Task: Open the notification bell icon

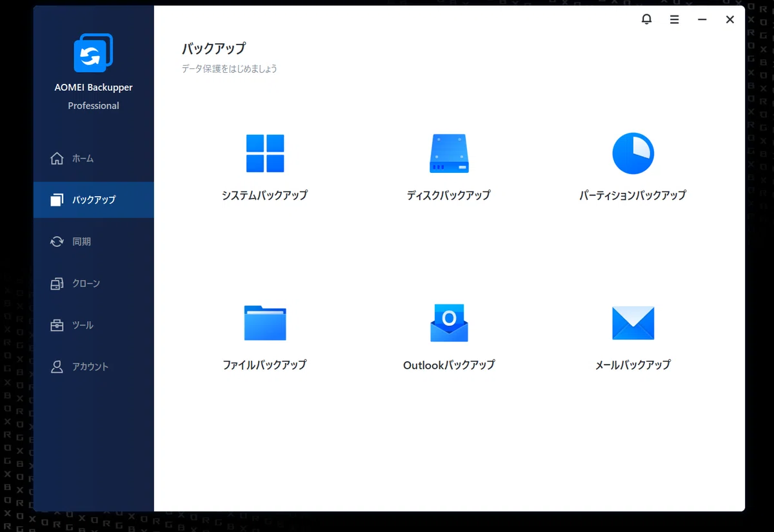Action: [x=646, y=19]
